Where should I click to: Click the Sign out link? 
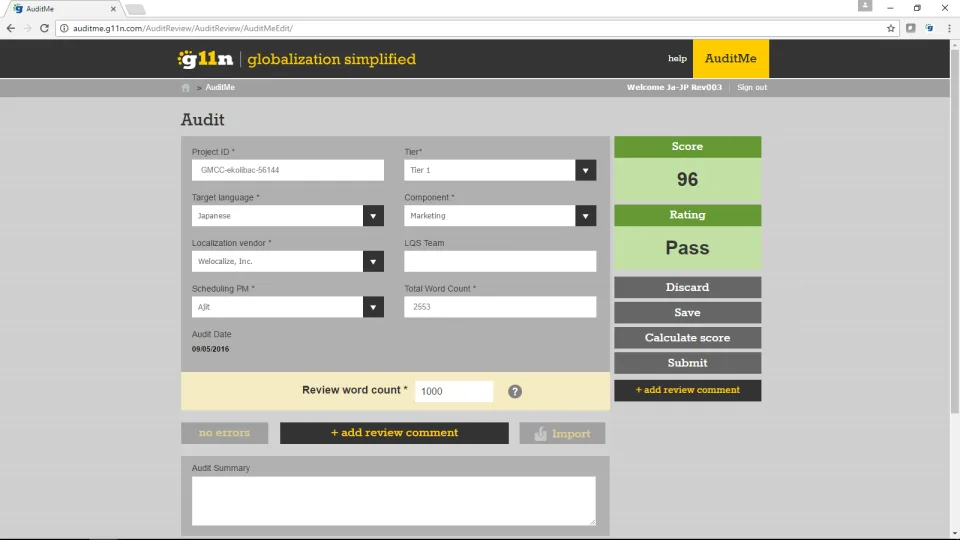pos(752,88)
